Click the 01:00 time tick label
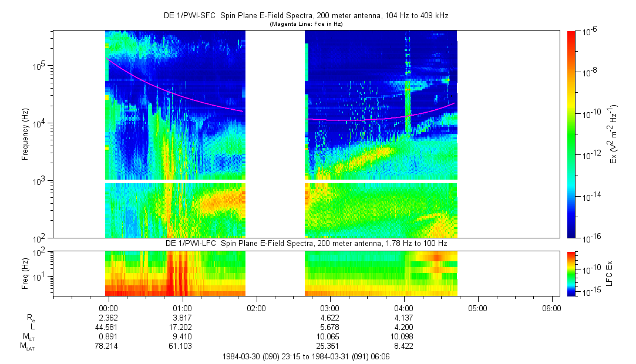Screen dimensions: 636x364 click(183, 308)
